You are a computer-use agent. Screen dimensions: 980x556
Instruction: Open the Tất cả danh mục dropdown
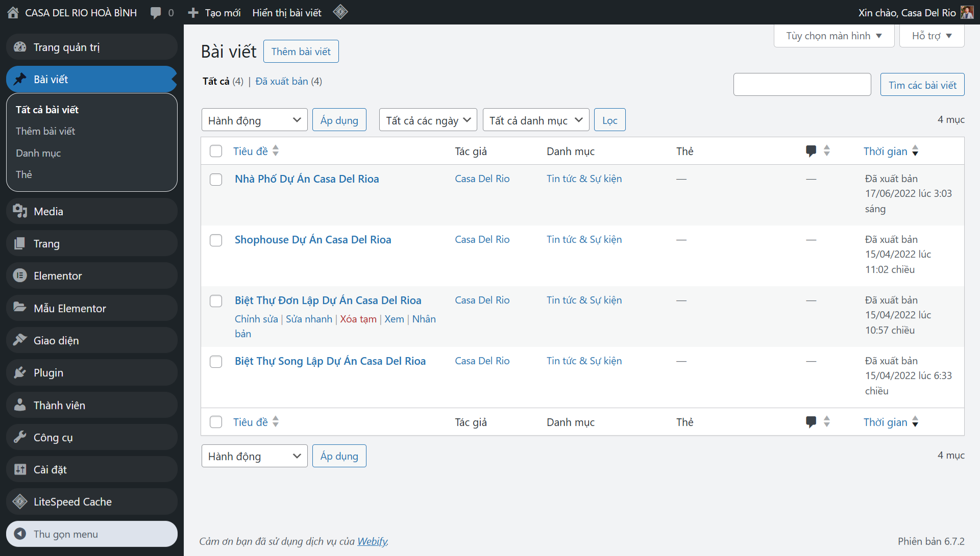536,120
